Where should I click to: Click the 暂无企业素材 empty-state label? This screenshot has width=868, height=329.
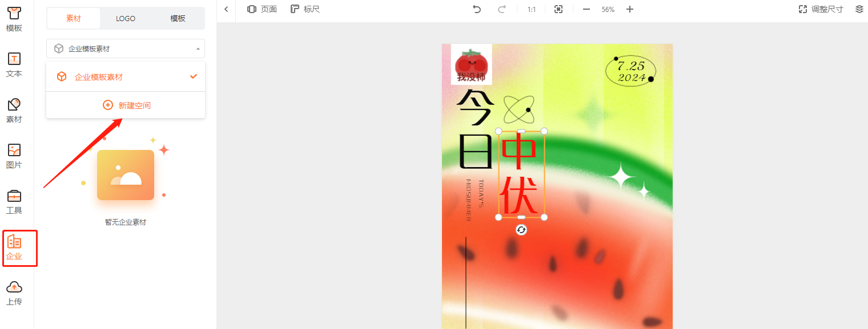[x=126, y=222]
